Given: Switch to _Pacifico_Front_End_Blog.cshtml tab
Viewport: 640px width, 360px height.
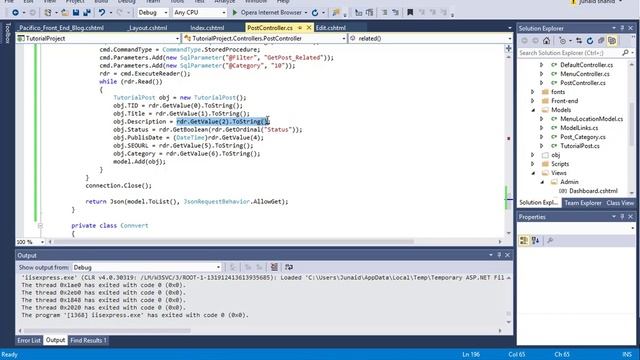Looking at the screenshot, I should coord(61,28).
